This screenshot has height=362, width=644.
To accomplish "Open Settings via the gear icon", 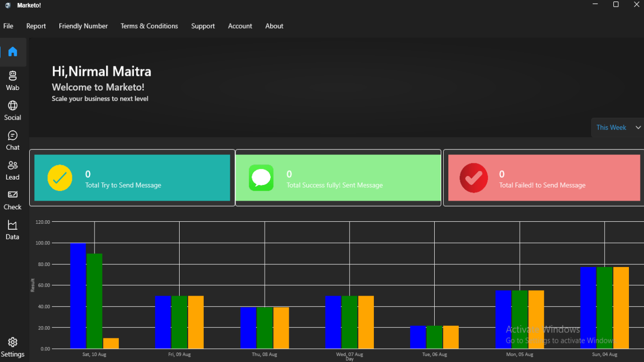I will 13,341.
